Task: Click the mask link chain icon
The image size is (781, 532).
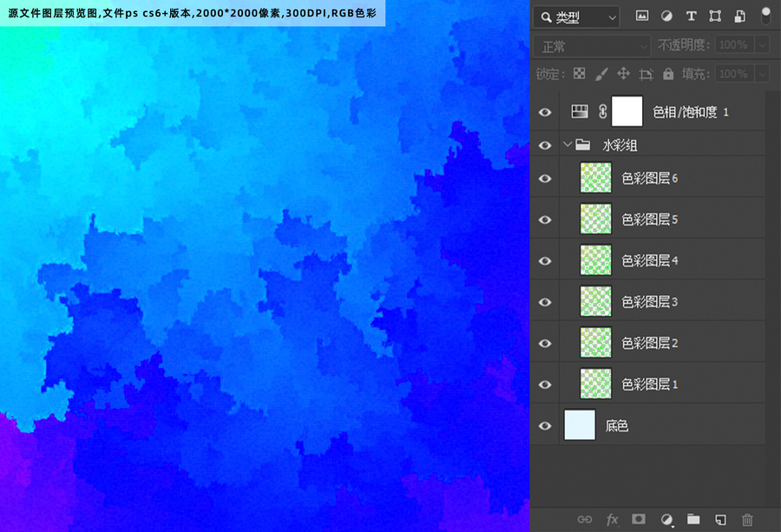Action: 603,112
